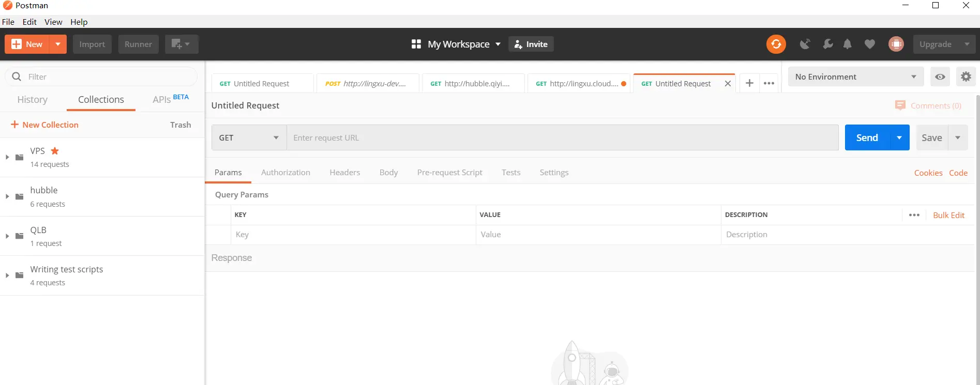Click the Comments speech bubble icon

tap(900, 105)
